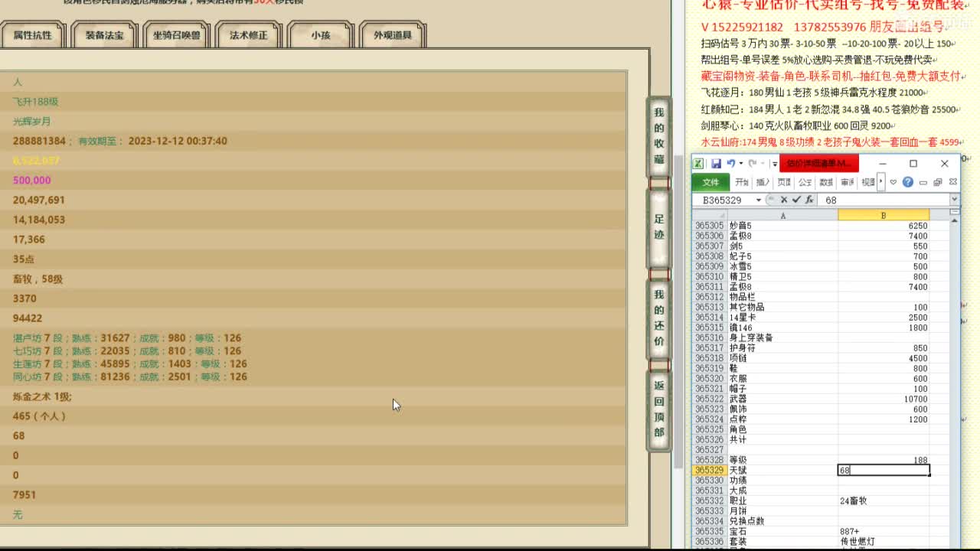Viewport: 980px width, 551px height.
Task: Undo the last action in Excel
Action: point(730,164)
